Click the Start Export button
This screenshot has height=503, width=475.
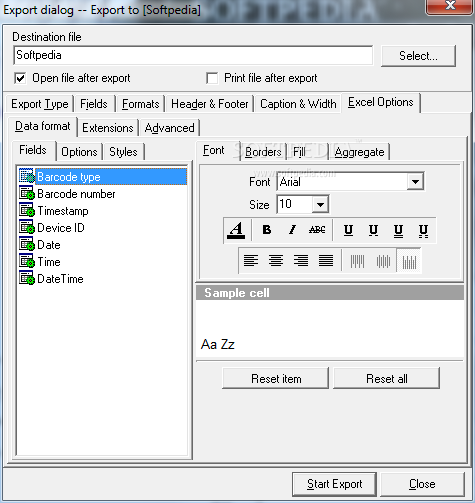(335, 484)
